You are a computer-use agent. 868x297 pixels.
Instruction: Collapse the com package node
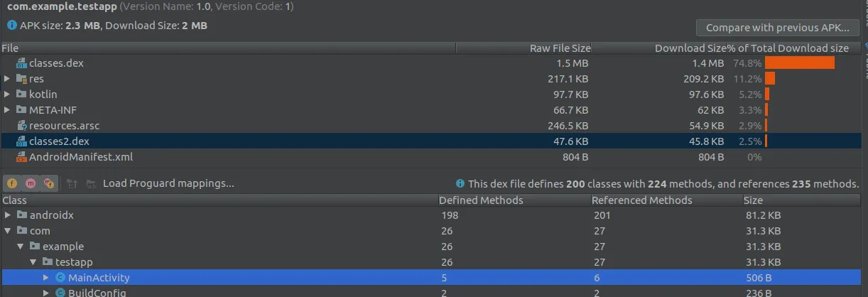coord(7,231)
